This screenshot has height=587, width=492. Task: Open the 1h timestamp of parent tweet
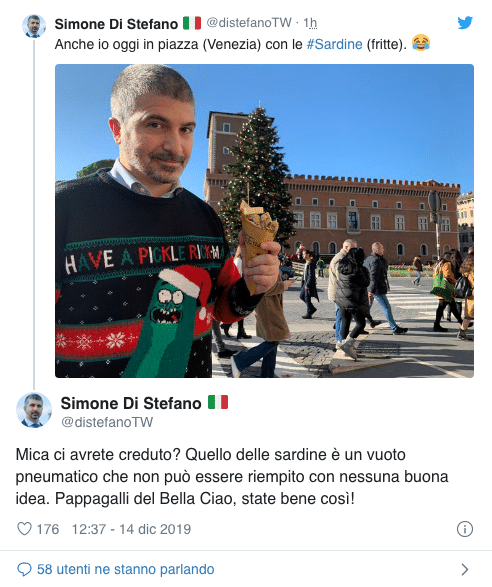[x=310, y=23]
